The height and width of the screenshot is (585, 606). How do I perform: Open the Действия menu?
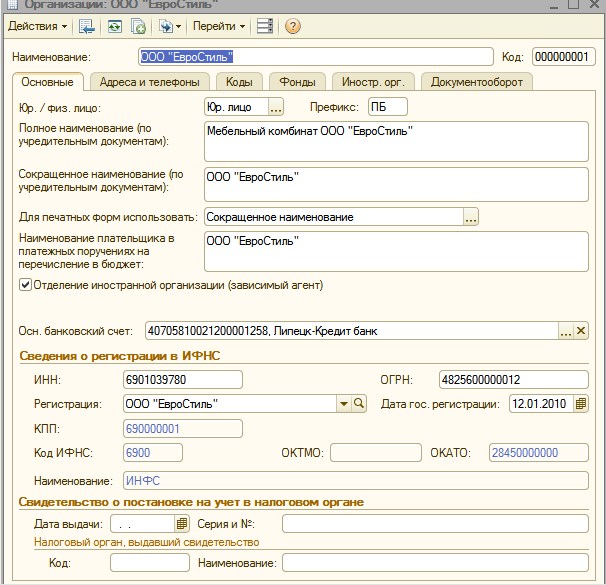tap(37, 26)
